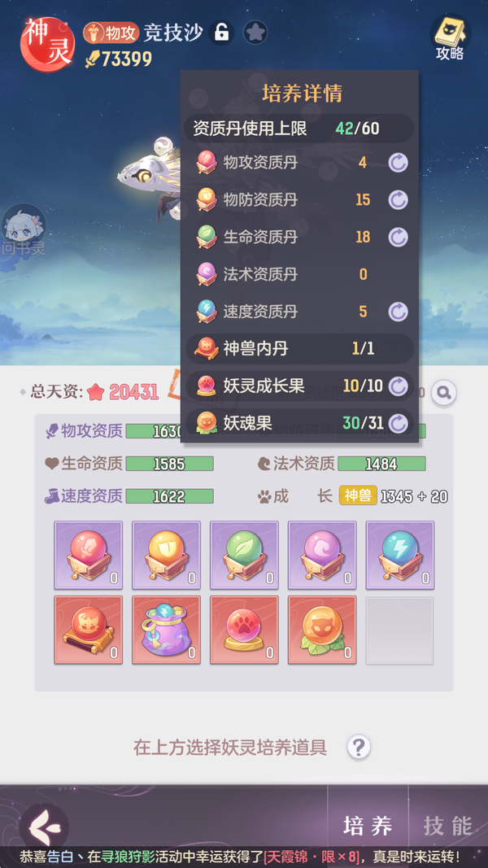Reset the 物攻资质丹 count
488x868 pixels.
398,163
